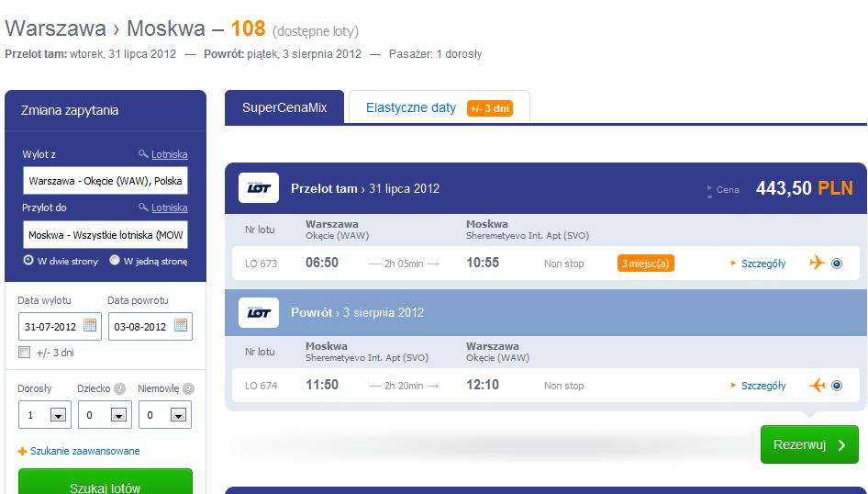Select the radio button for flight LO 673
Viewport: 868px width, 494px height.
tap(837, 264)
